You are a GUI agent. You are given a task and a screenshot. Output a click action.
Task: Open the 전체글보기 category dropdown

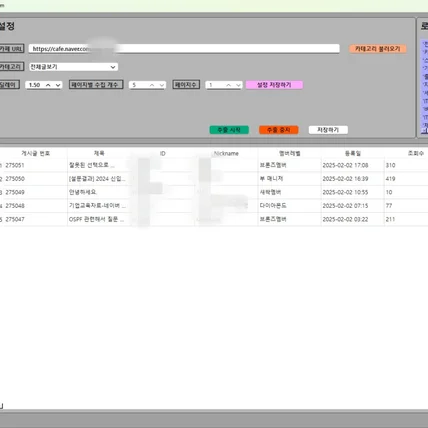73,67
